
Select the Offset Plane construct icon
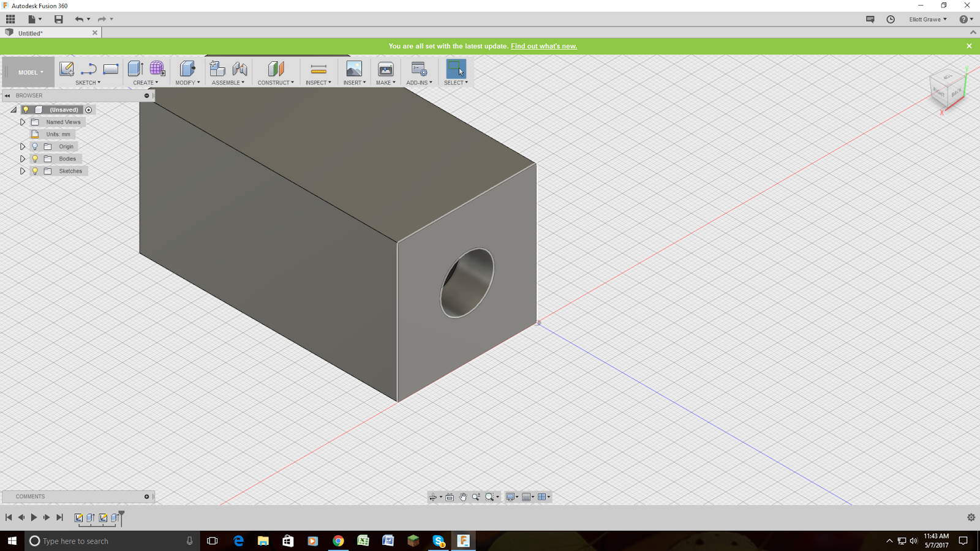(x=276, y=69)
